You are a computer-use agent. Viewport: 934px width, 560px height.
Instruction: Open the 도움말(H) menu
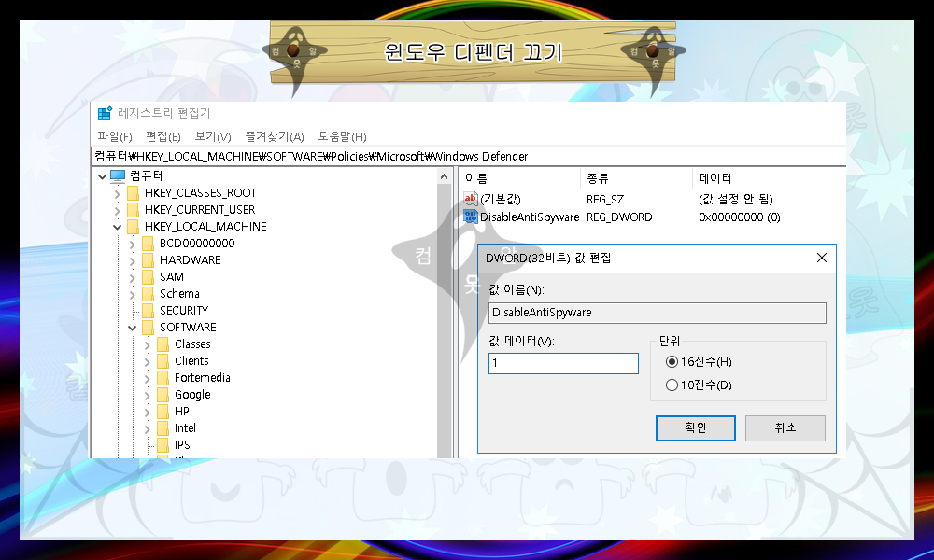pyautogui.click(x=342, y=137)
